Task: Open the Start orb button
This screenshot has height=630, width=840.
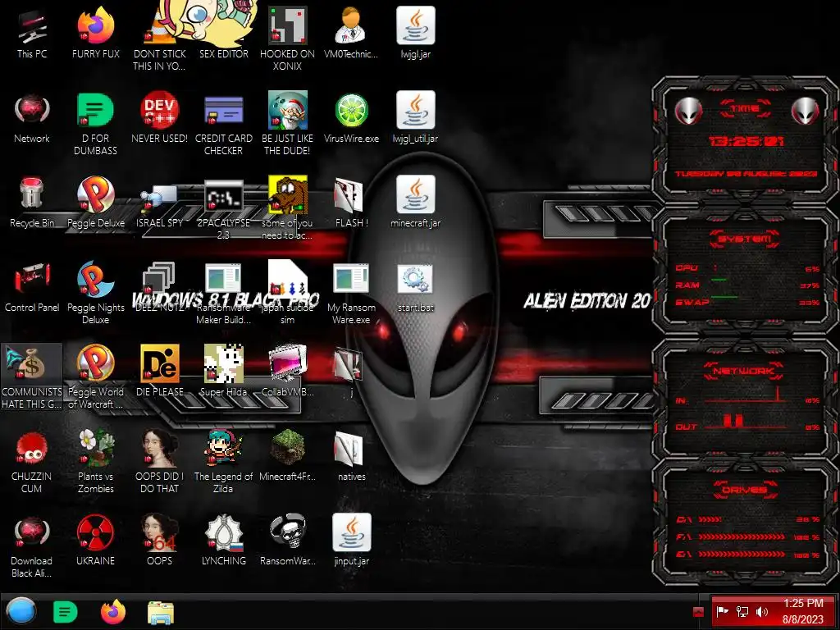Action: pyautogui.click(x=21, y=611)
